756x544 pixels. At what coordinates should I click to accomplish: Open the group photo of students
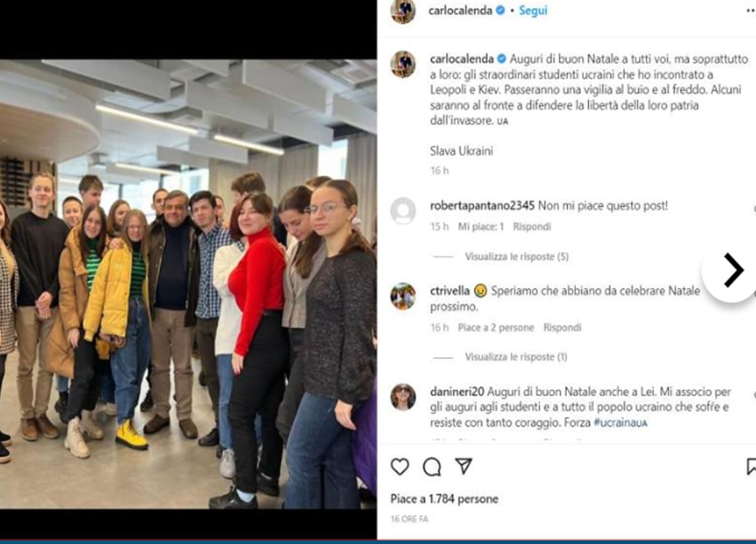188,284
